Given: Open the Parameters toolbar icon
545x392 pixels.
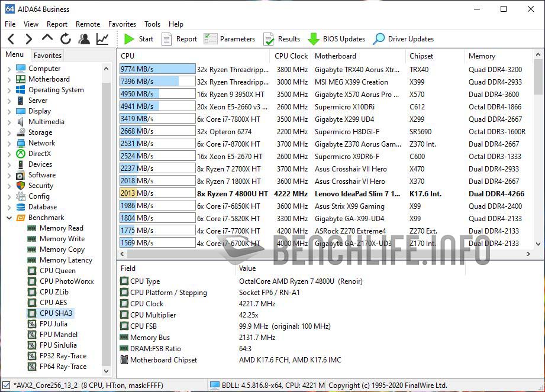Looking at the screenshot, I should click(x=211, y=39).
